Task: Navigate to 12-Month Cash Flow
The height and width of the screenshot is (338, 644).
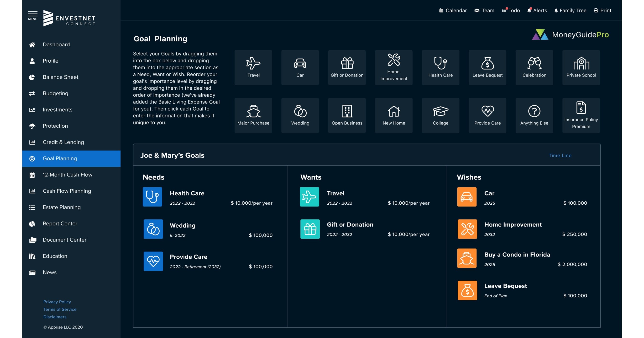Action: 67,175
